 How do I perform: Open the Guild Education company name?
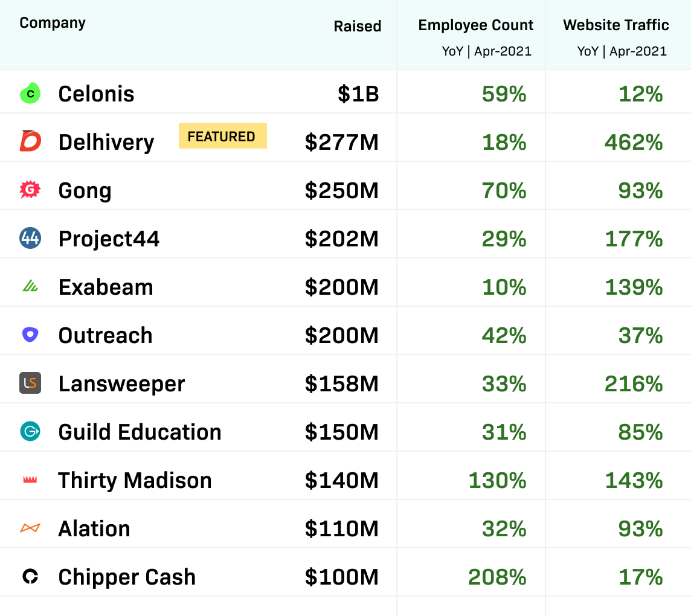[x=140, y=432]
